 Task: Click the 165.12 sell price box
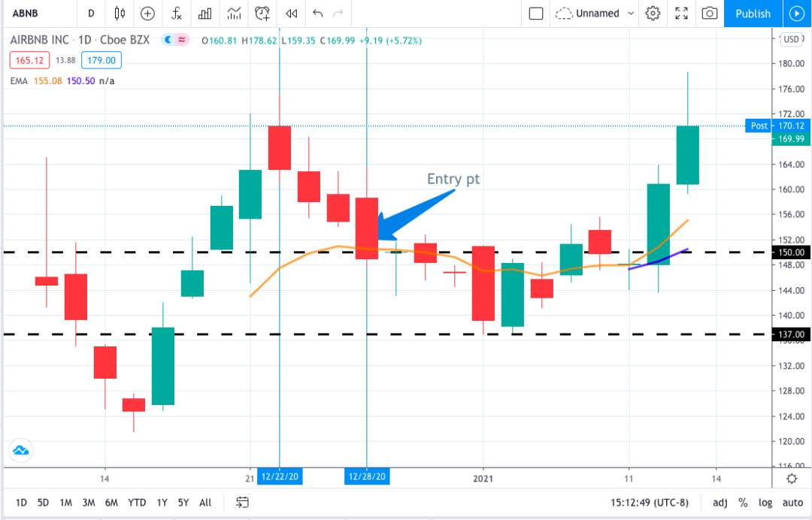[29, 60]
